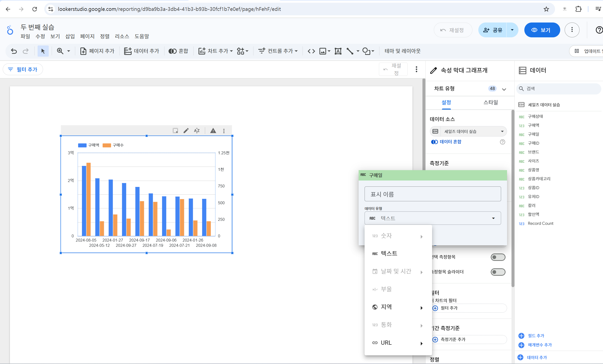Viewport: 603px width, 364px height.
Task: Open the 혼합 data blend tool
Action: click(x=178, y=51)
